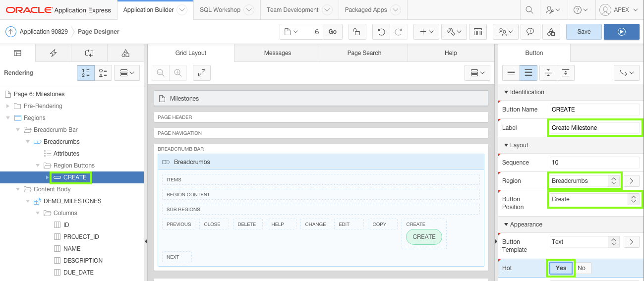Click the Run page play icon
This screenshot has height=281, width=644.
(x=621, y=32)
